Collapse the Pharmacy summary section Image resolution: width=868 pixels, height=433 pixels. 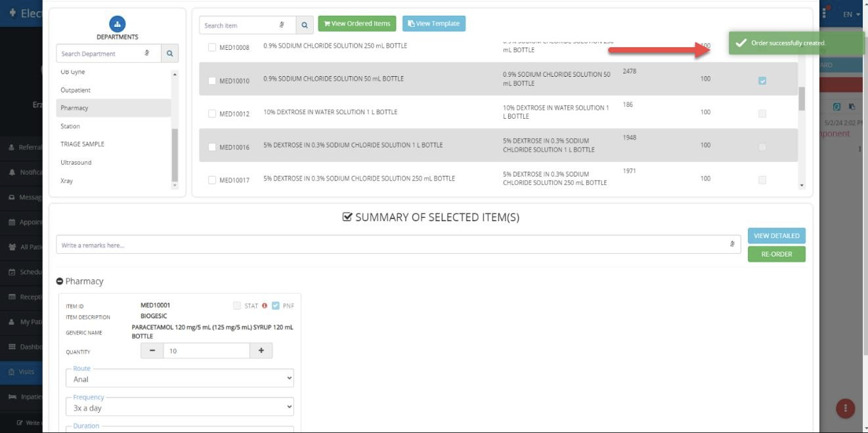point(60,281)
